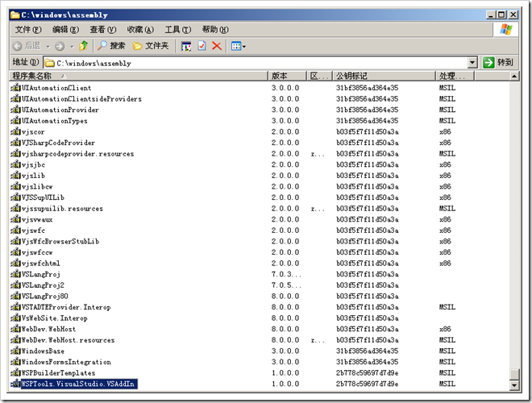Open the File (文件) menu

point(28,30)
